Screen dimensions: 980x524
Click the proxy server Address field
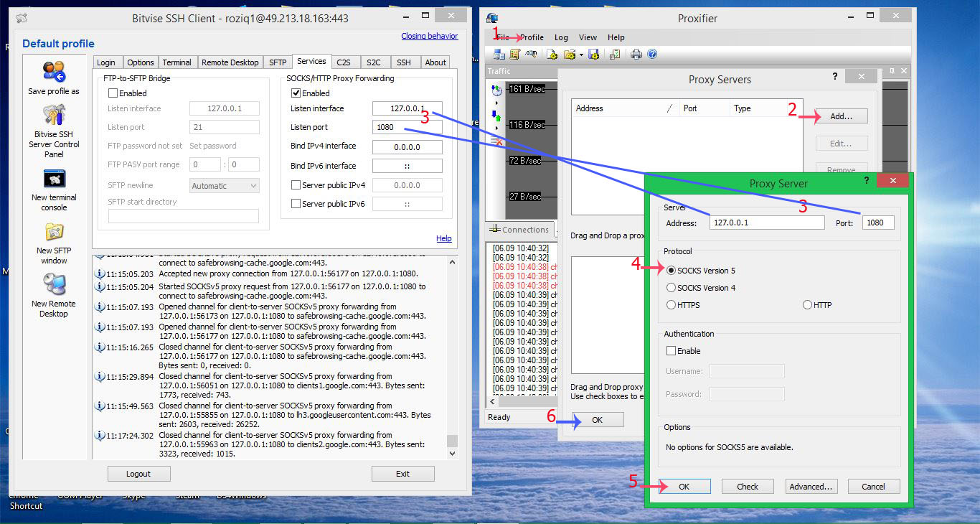[x=767, y=223]
